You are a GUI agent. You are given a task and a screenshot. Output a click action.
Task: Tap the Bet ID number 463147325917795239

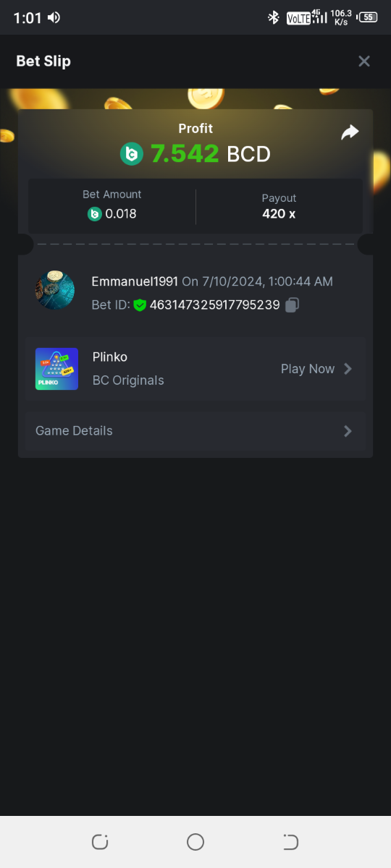pyautogui.click(x=214, y=305)
